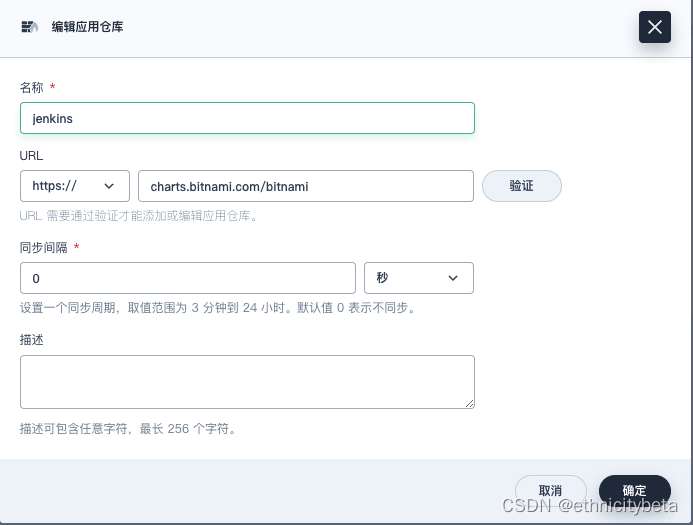This screenshot has height=525, width=693.
Task: Click the app repository icon in header
Action: [x=30, y=27]
